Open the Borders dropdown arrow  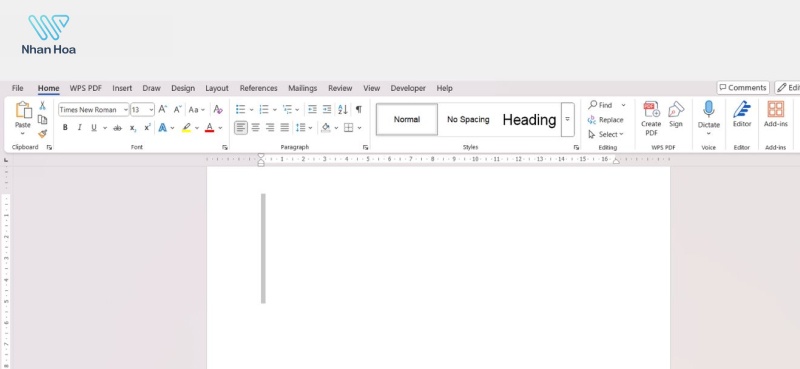(x=360, y=128)
